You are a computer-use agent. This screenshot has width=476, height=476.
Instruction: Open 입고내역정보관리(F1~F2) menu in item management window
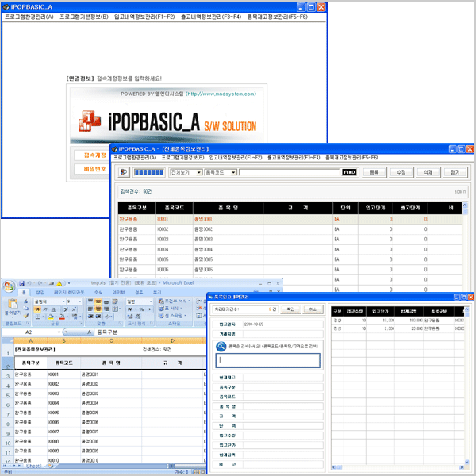(236, 158)
